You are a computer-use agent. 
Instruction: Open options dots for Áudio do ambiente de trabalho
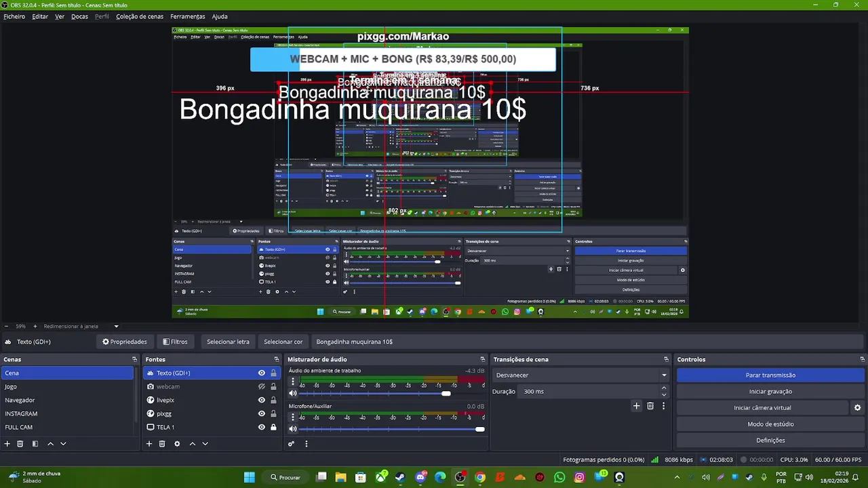(x=293, y=382)
